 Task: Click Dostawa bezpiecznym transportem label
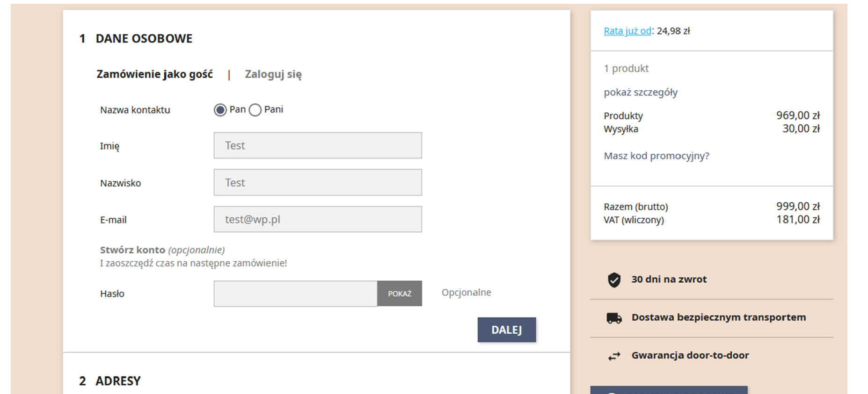click(718, 317)
